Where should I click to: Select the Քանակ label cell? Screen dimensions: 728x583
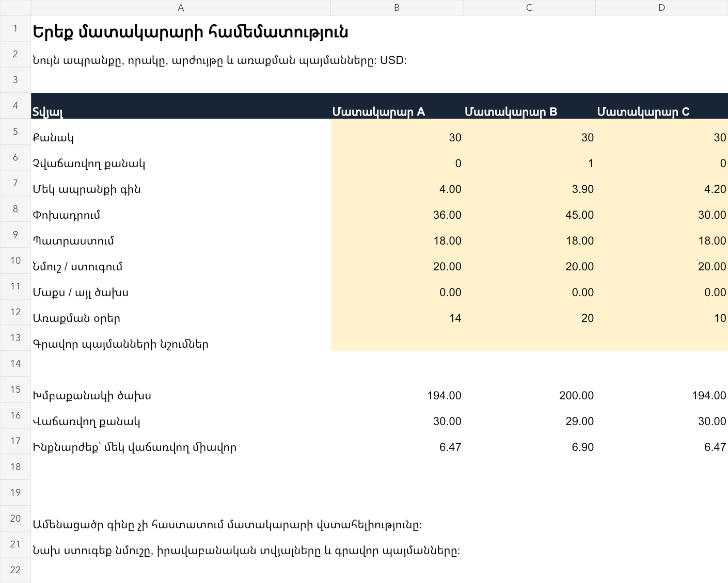(x=181, y=132)
